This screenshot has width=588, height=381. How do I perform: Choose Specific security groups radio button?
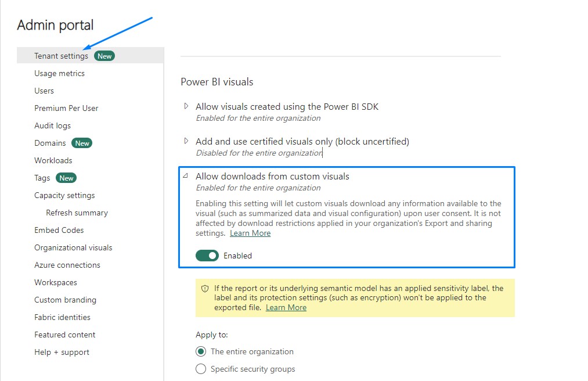(x=201, y=369)
